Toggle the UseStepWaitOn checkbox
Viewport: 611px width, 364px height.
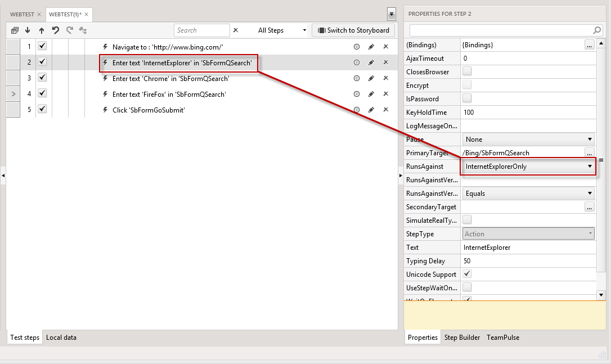click(x=467, y=287)
